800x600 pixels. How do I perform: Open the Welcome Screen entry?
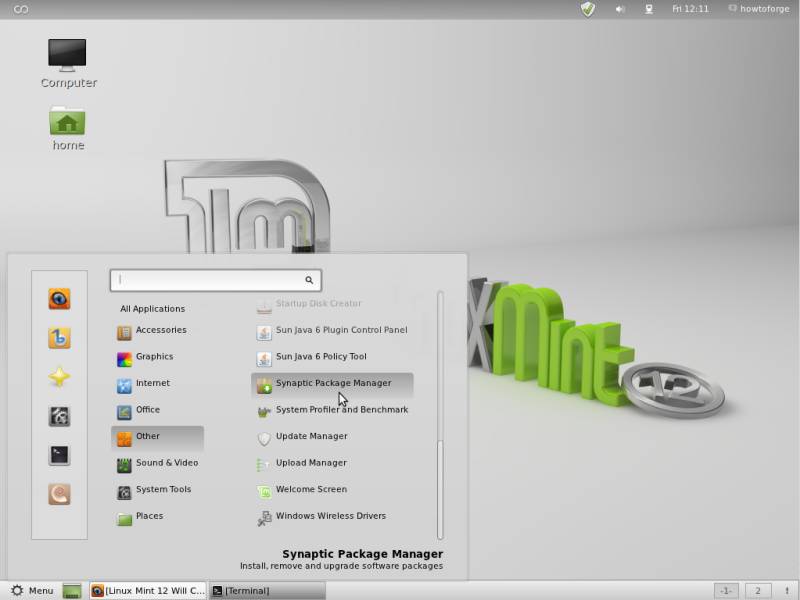pyautogui.click(x=332, y=490)
